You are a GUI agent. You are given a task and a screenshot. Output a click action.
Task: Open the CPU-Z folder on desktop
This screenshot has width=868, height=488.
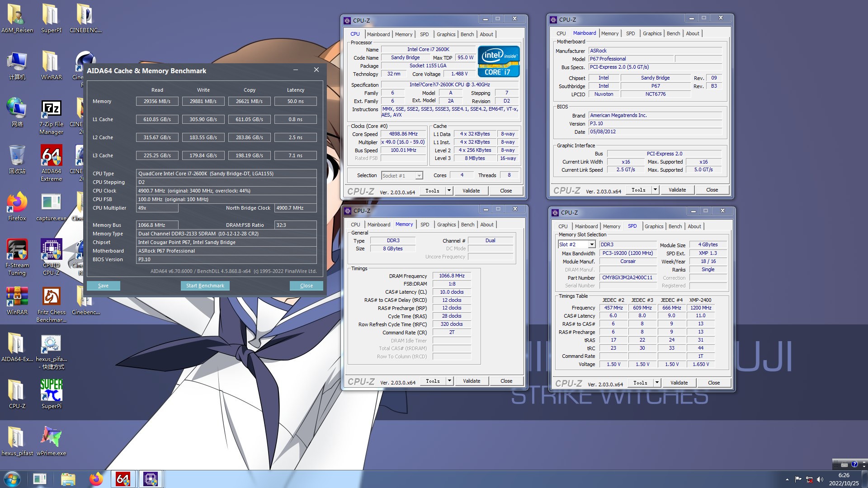(x=17, y=394)
